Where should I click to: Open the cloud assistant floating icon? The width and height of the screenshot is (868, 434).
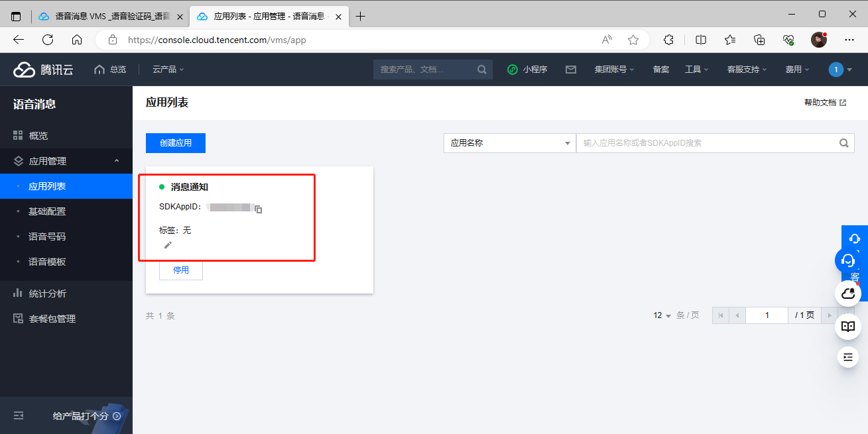[x=847, y=293]
